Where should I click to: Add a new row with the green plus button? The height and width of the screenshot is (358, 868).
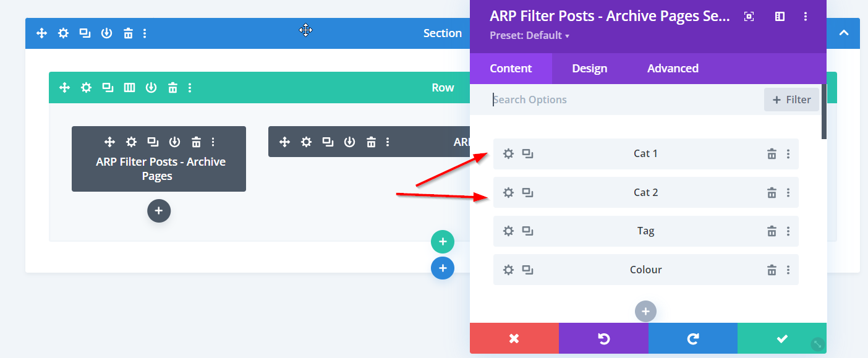tap(442, 242)
